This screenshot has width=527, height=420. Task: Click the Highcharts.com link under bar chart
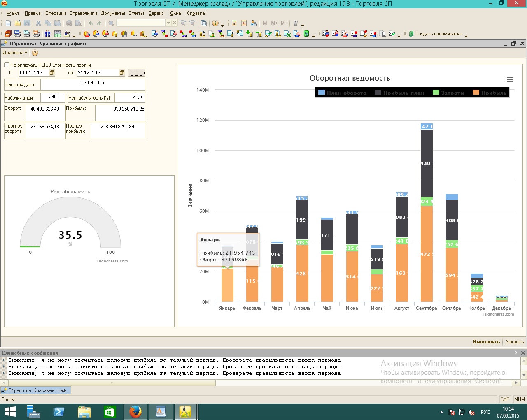pos(499,314)
